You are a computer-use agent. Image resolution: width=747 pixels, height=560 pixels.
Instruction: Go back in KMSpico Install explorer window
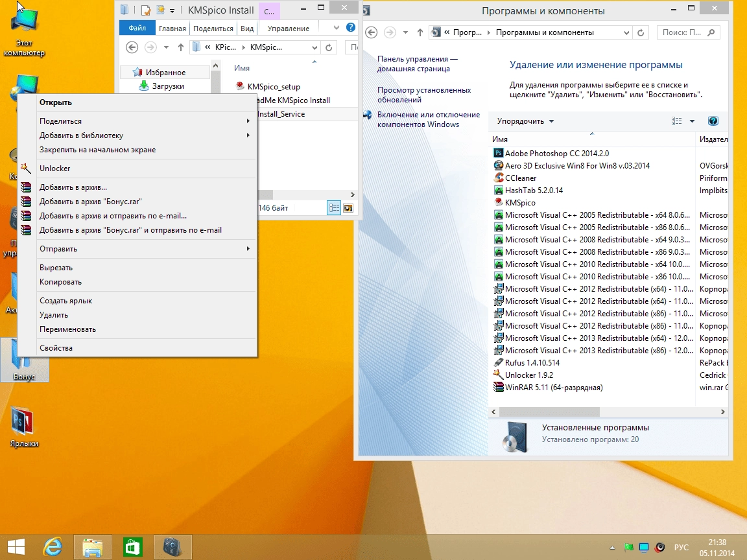pyautogui.click(x=132, y=47)
